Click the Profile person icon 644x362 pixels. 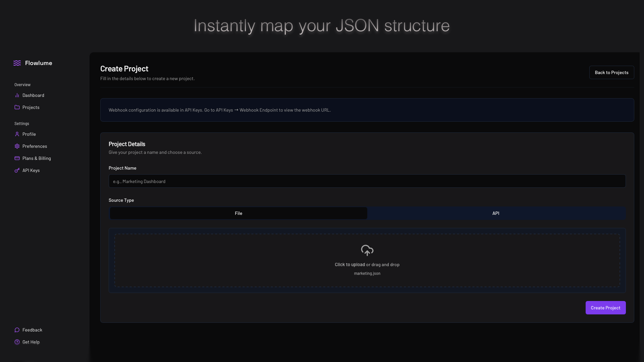point(17,134)
